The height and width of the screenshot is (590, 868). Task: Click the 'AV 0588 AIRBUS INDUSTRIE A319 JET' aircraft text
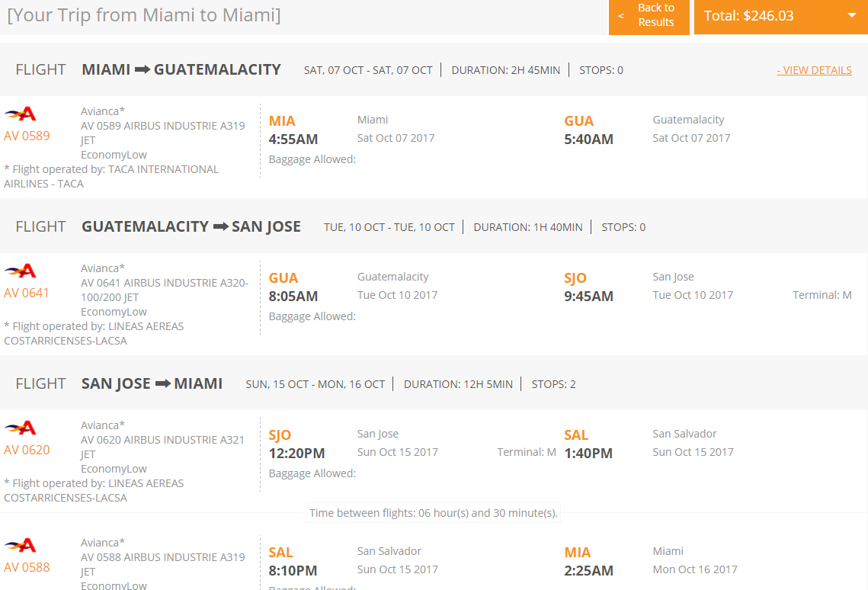[163, 565]
